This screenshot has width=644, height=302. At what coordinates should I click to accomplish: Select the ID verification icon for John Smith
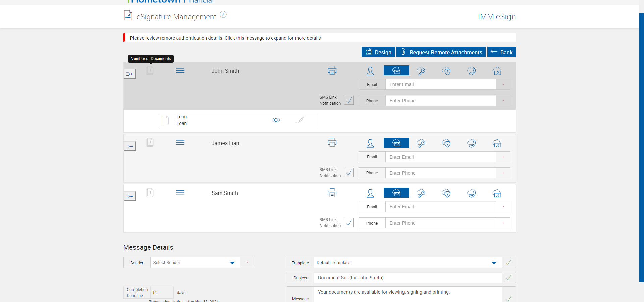click(x=497, y=71)
